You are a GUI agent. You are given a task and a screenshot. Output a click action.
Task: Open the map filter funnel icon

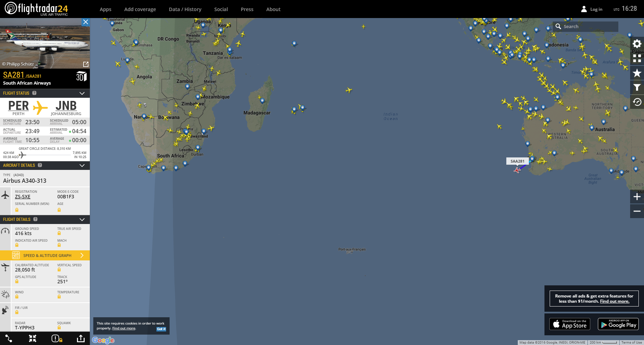(637, 87)
